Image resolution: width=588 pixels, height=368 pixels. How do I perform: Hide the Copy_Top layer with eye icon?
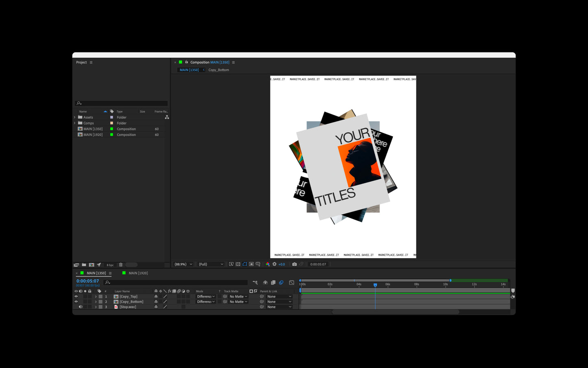[76, 296]
